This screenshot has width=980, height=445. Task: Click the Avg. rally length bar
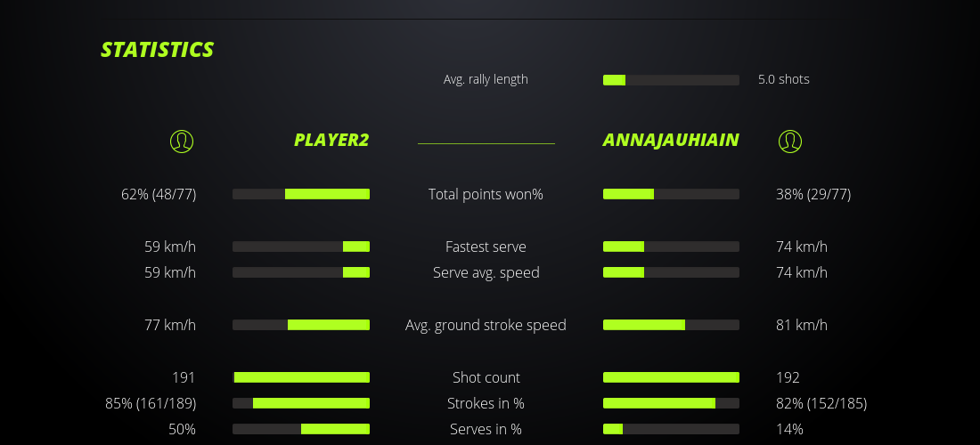coord(671,80)
